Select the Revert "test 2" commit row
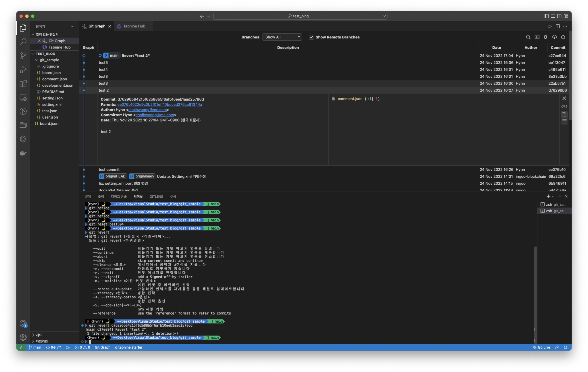The height and width of the screenshot is (372, 588). 324,56
